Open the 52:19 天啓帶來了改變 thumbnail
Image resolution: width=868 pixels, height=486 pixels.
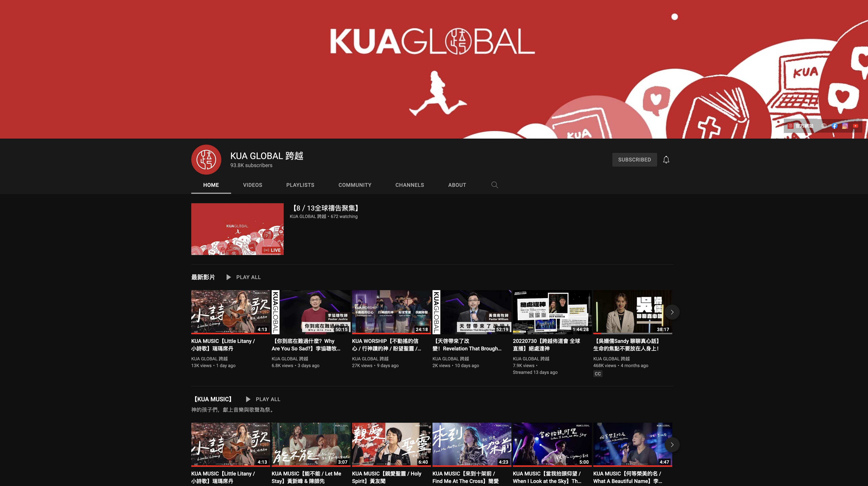pos(472,312)
